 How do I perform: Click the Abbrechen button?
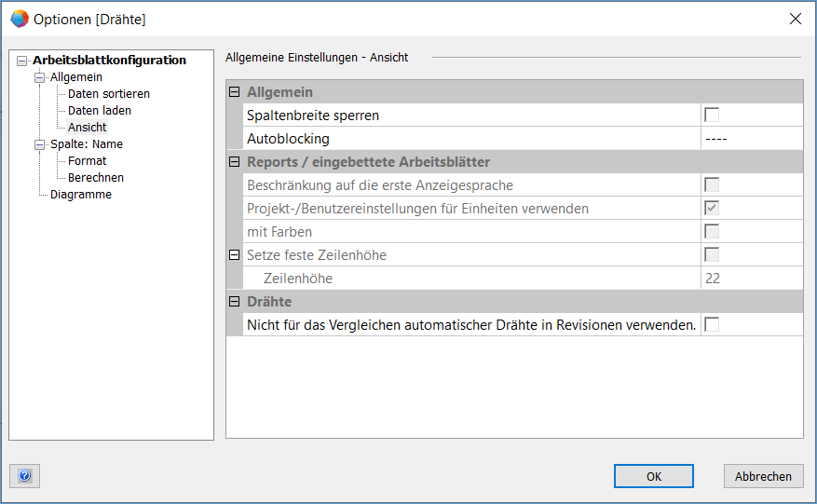762,476
